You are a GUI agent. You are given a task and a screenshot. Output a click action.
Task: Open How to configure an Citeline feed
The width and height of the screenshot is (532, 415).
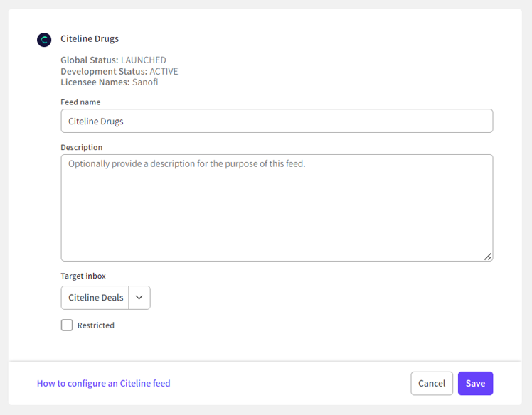(x=104, y=383)
